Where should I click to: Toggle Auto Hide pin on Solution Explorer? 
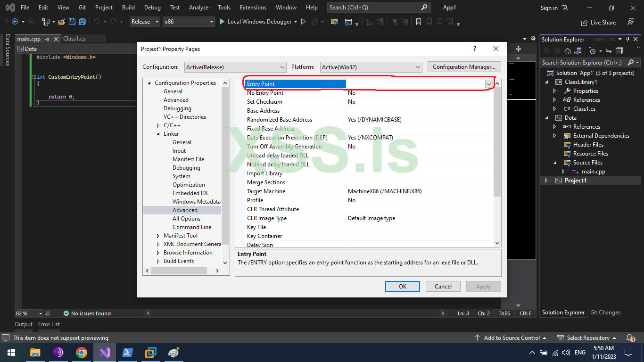click(627, 40)
